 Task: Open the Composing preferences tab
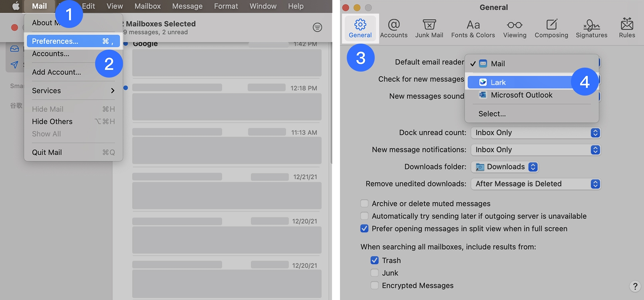point(551,28)
